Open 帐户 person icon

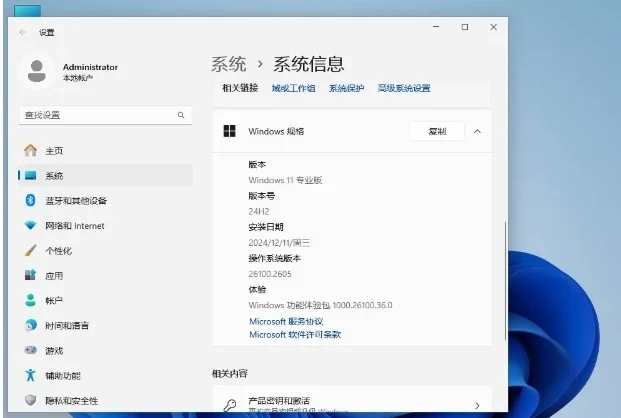30,300
